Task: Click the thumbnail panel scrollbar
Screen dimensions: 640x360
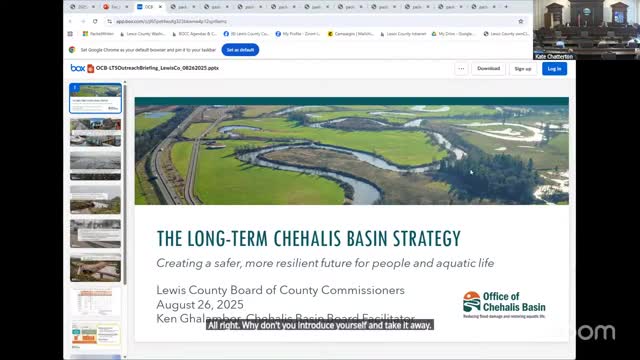Action: coord(125,186)
